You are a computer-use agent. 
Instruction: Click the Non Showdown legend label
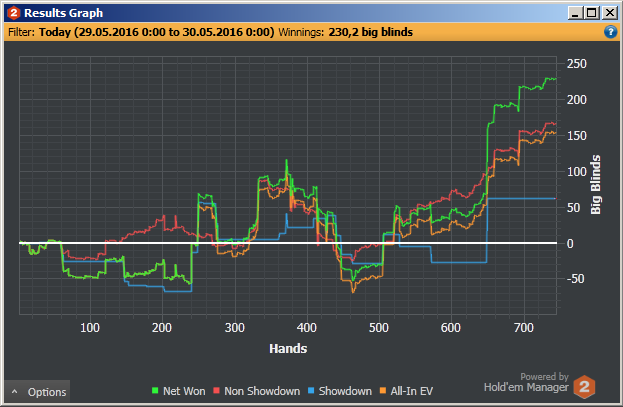pyautogui.click(x=262, y=391)
